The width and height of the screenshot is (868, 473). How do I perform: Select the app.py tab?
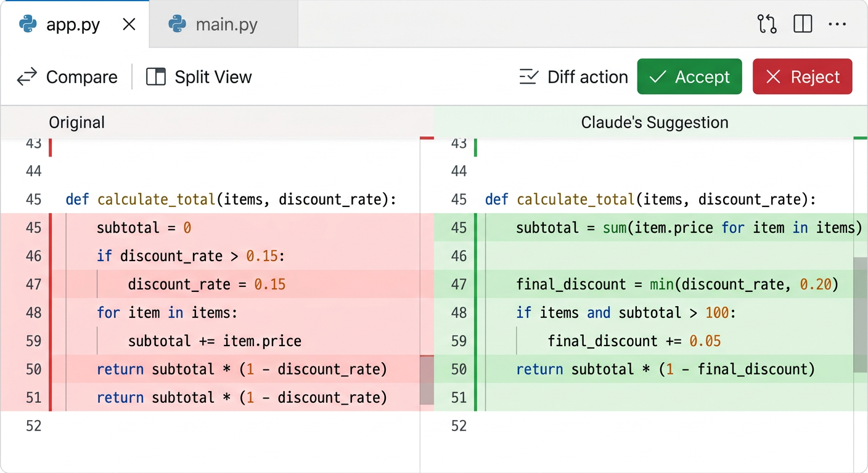[73, 25]
